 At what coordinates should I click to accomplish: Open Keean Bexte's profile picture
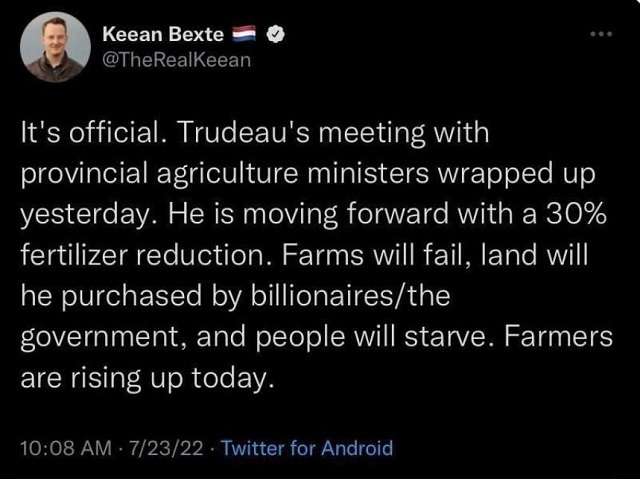(55, 47)
